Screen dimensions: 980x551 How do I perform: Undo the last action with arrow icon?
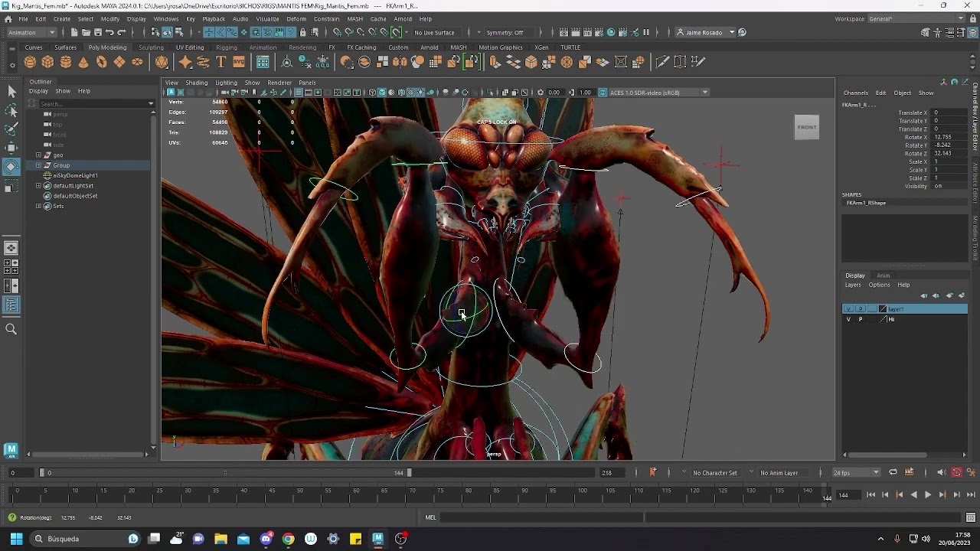(109, 32)
